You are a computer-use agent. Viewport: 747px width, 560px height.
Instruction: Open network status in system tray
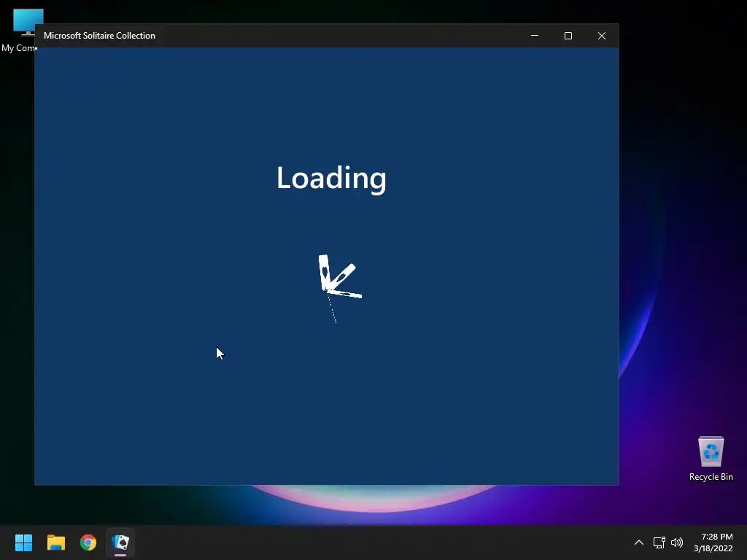[x=659, y=542]
